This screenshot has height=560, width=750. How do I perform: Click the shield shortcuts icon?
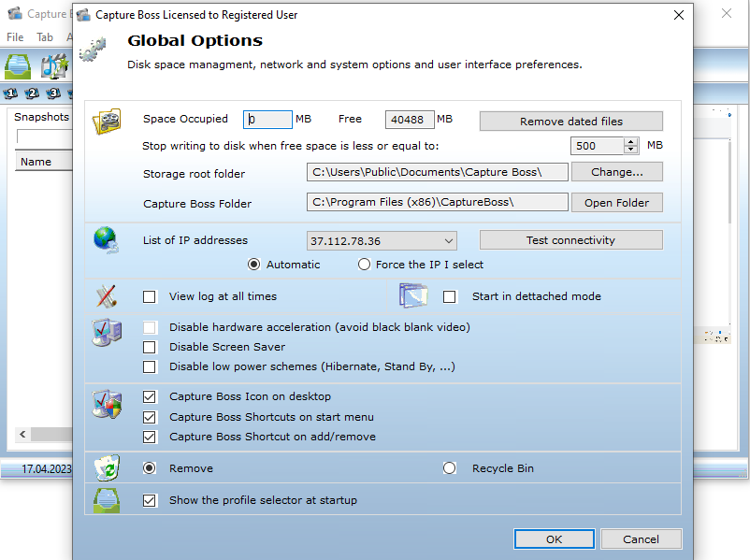point(108,404)
